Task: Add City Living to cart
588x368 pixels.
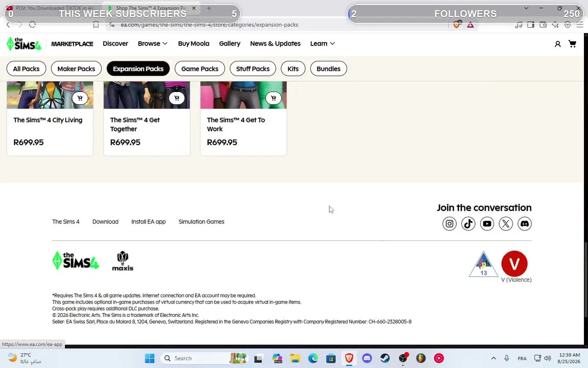Action: coord(80,98)
